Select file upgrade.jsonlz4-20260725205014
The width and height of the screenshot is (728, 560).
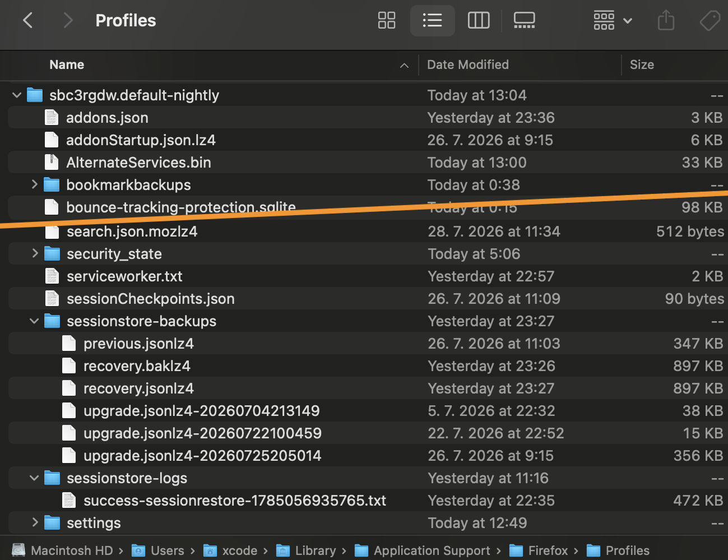tap(202, 456)
